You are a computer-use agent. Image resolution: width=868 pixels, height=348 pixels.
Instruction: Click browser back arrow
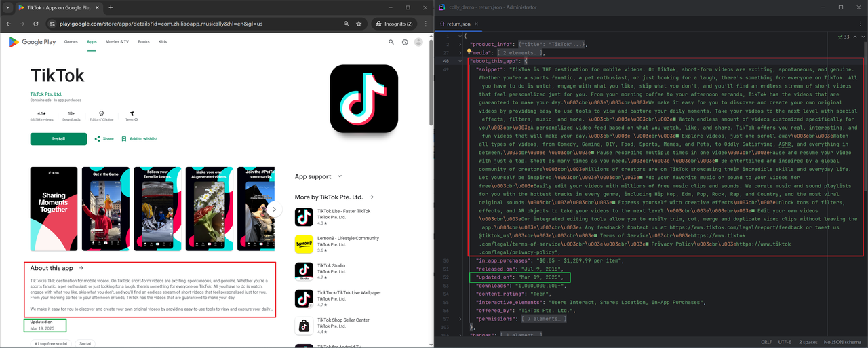click(8, 24)
